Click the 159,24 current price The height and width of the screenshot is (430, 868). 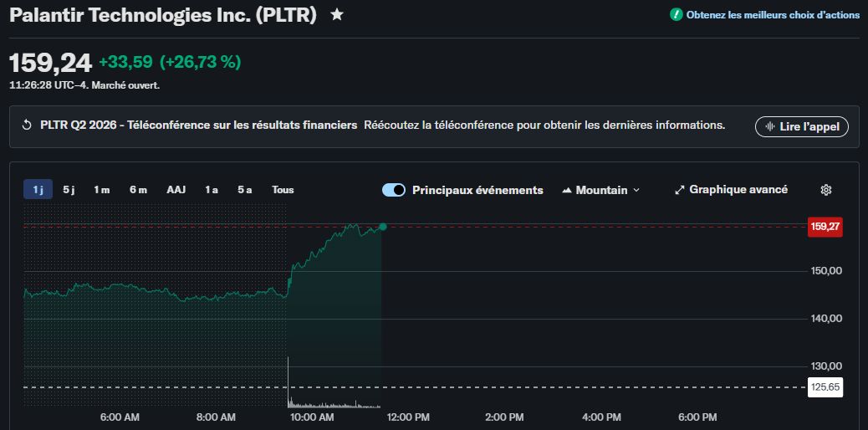(50, 64)
